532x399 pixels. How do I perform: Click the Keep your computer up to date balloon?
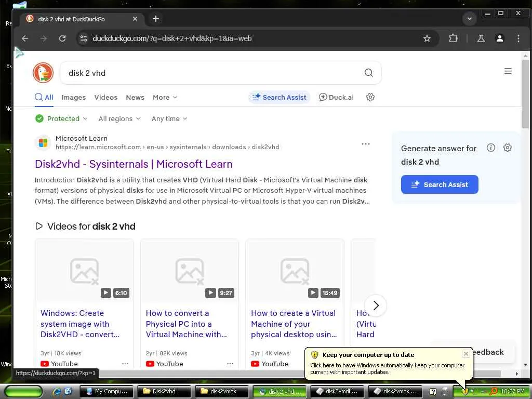[x=389, y=363]
